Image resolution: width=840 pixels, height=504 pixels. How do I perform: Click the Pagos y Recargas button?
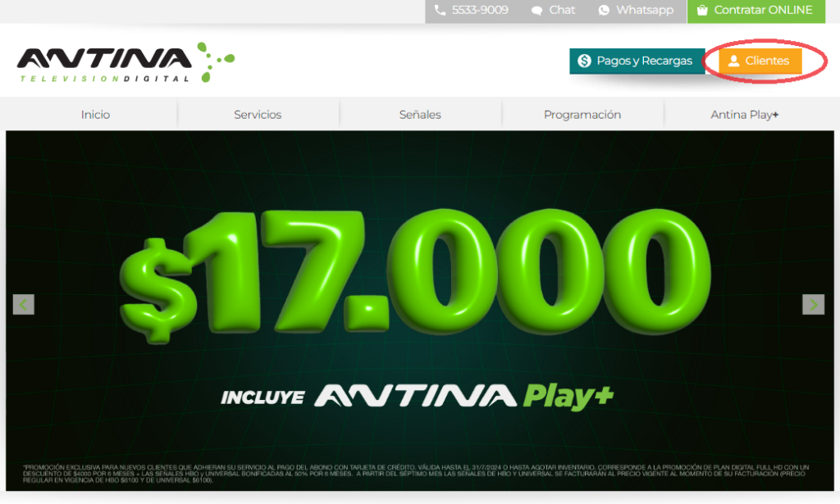[x=637, y=61]
